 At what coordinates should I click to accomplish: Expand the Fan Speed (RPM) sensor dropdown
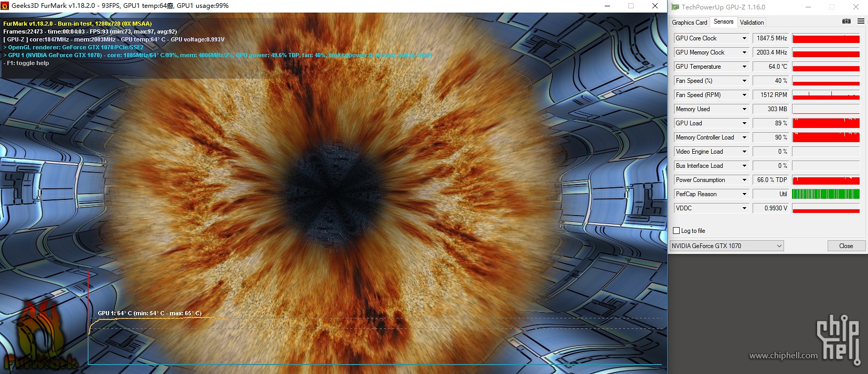click(744, 95)
